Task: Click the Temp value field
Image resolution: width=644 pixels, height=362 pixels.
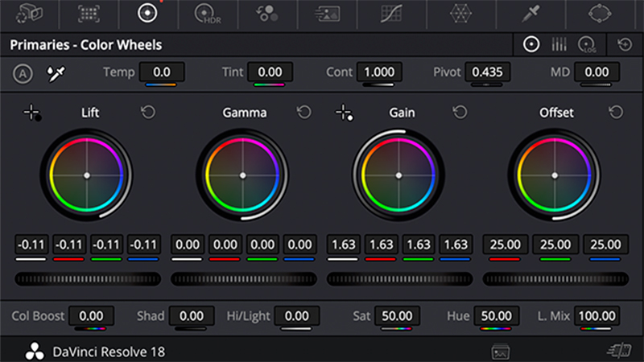Action: click(162, 72)
